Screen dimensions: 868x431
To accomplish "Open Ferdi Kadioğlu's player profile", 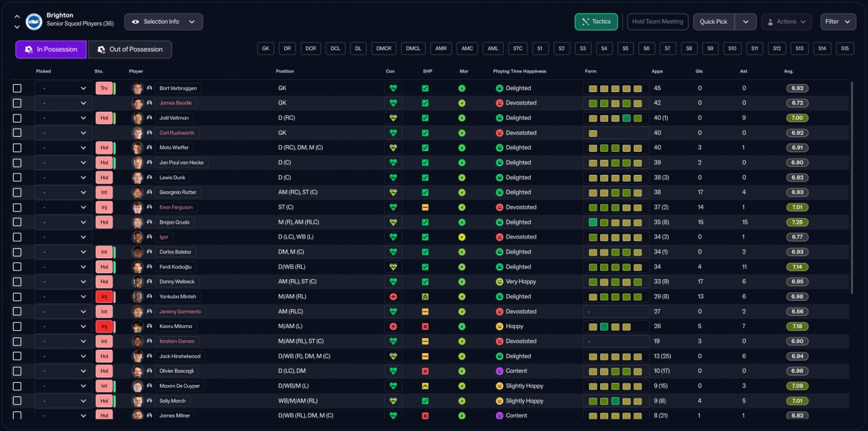I will [x=176, y=267].
